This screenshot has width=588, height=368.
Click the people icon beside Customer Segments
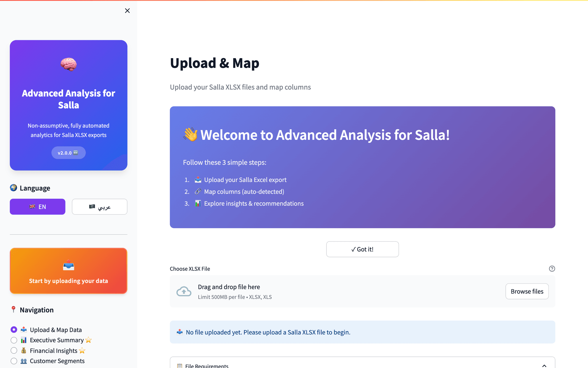coord(24,361)
